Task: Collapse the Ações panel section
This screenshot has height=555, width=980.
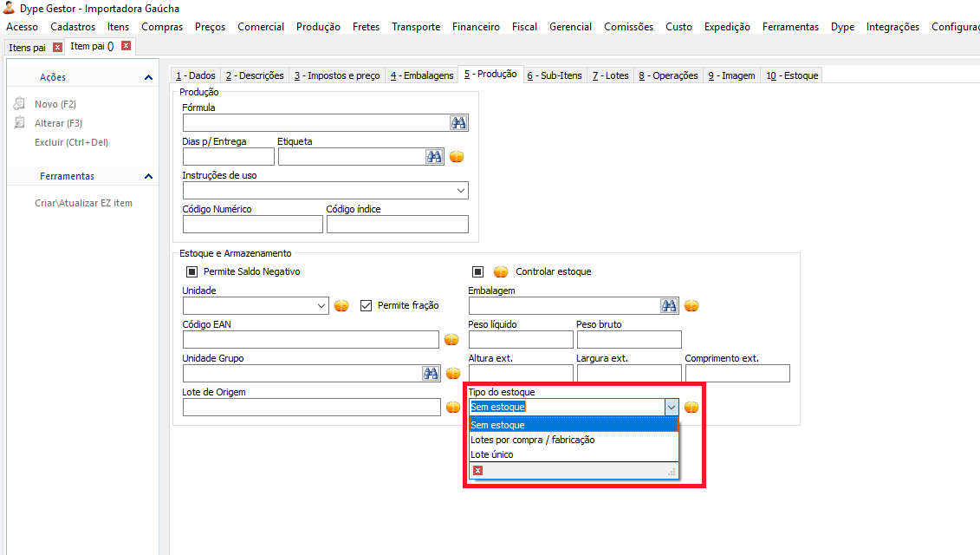Action: [x=148, y=77]
